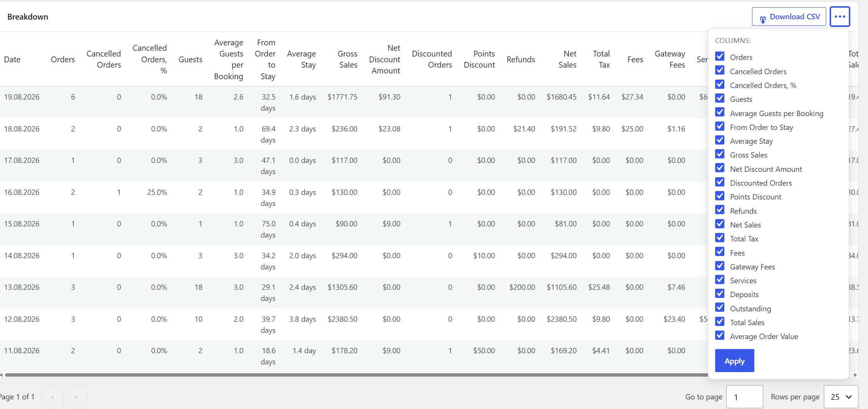Open the Rows per page dropdown
This screenshot has width=868, height=409.
coord(841,397)
